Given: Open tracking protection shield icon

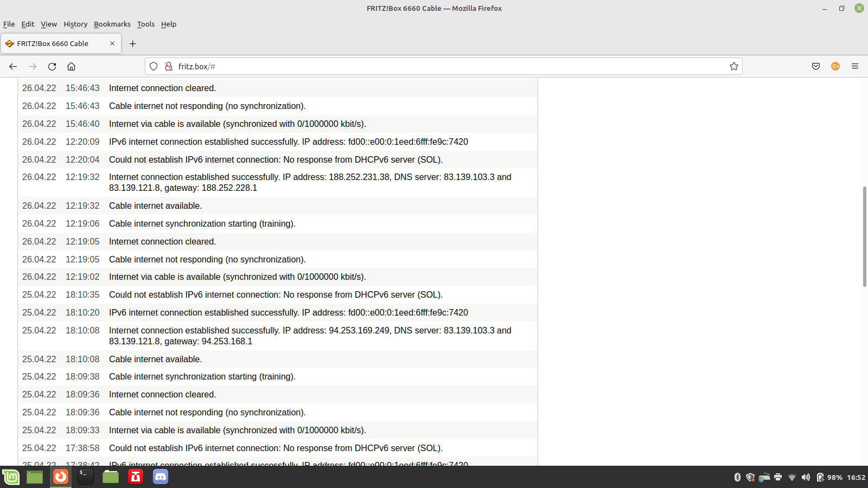Looking at the screenshot, I should [x=154, y=66].
